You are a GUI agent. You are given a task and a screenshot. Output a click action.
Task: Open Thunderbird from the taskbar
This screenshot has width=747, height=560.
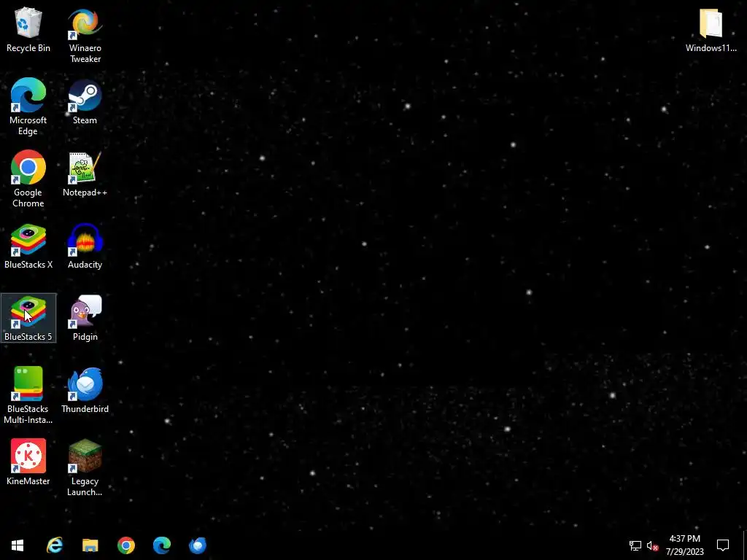coord(198,545)
